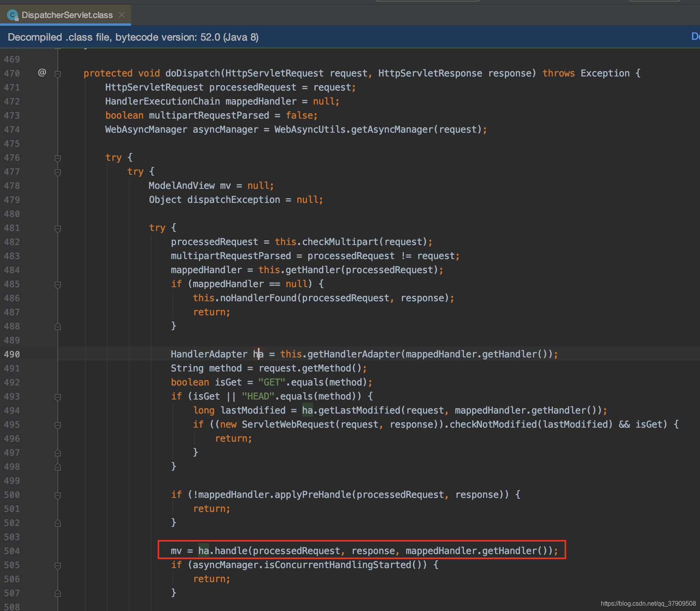Click isConcurrentHandlingStarted on line 505
700x611 pixels.
(x=338, y=565)
